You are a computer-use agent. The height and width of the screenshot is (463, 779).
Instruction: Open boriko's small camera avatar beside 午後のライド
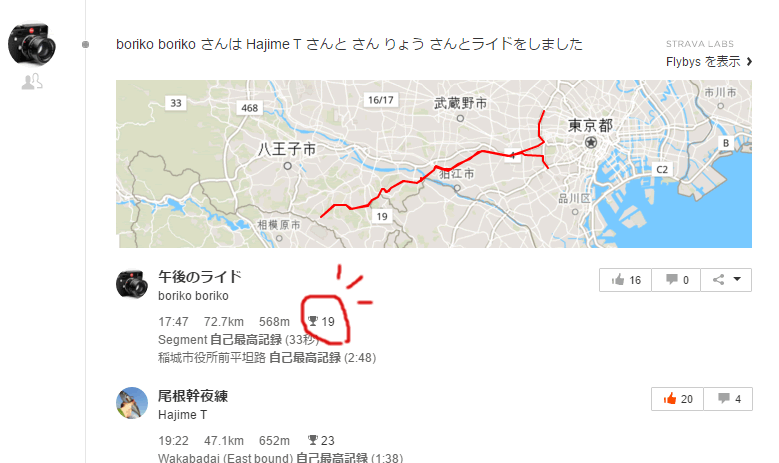click(x=132, y=284)
